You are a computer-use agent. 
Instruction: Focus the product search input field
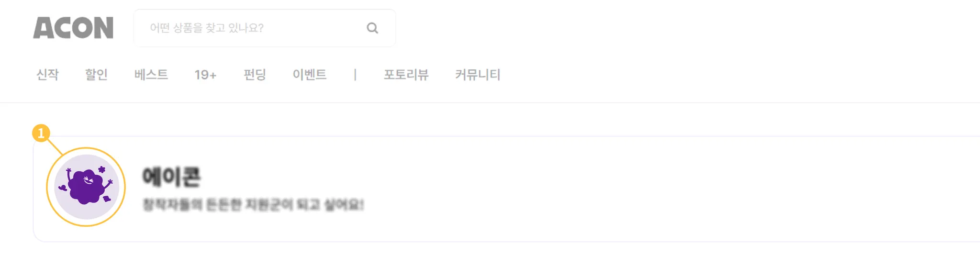pos(265,28)
